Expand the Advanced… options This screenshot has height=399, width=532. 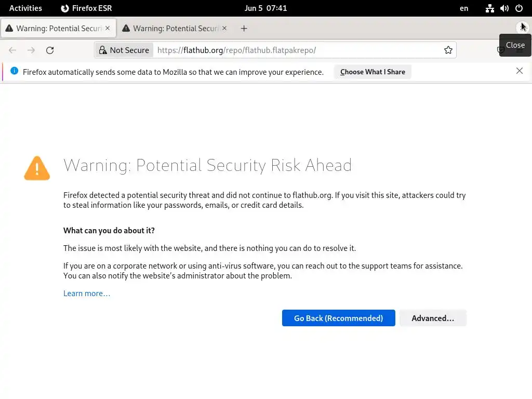pos(433,318)
